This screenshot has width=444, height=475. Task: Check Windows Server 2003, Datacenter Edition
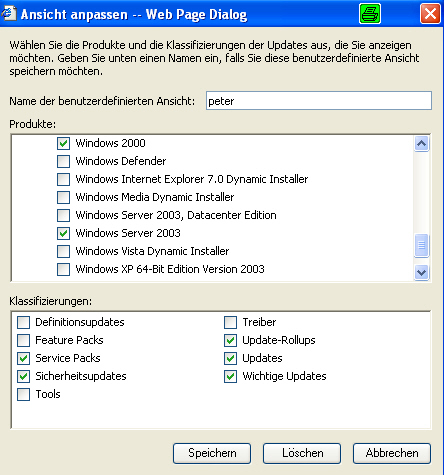click(x=63, y=215)
